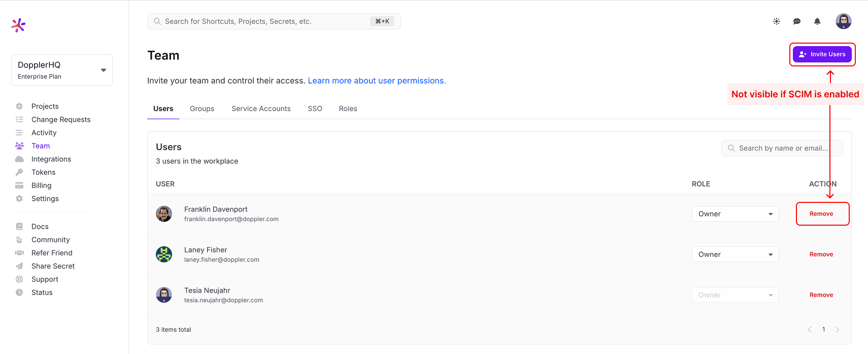Click email laney.fisher@doppler.com
The width and height of the screenshot is (868, 354).
pos(222,260)
